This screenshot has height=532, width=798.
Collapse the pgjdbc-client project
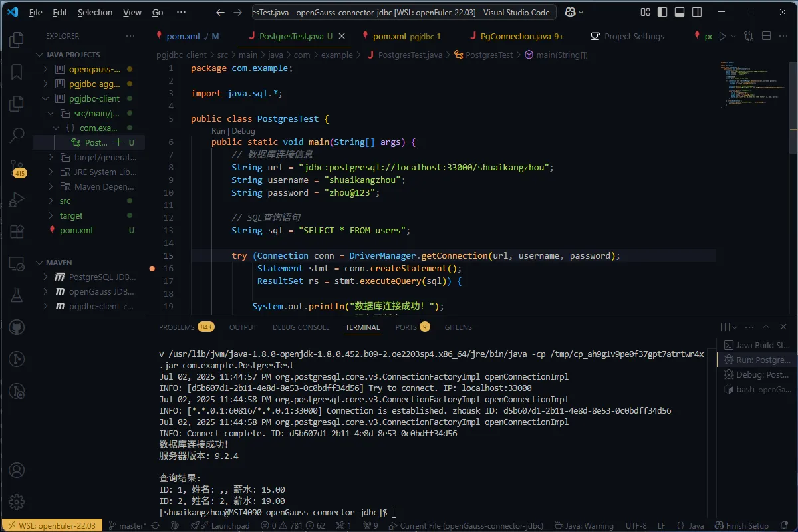45,98
